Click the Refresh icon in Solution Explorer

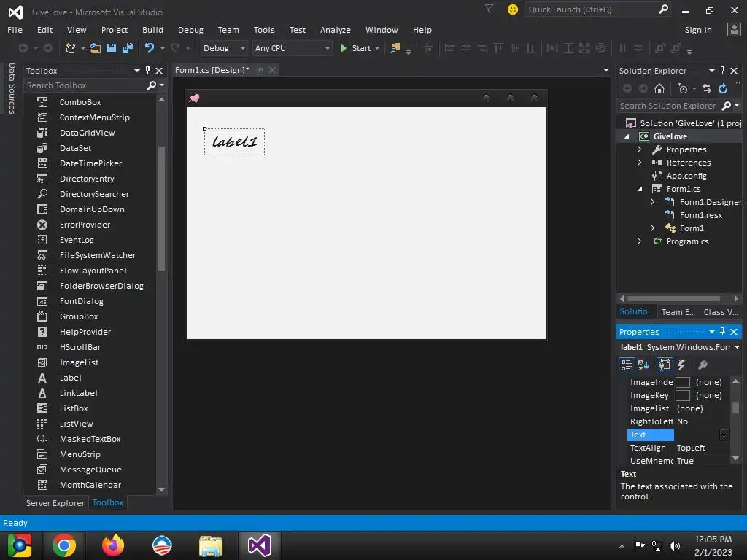pyautogui.click(x=723, y=88)
